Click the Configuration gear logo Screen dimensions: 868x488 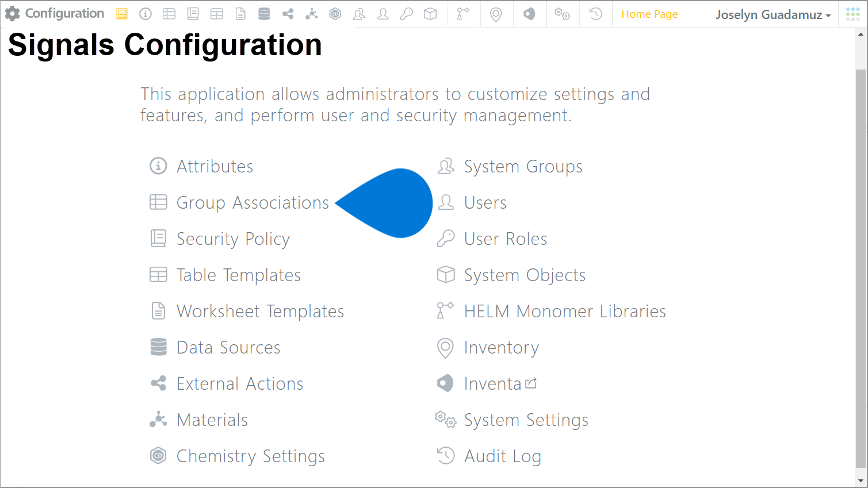tap(12, 14)
